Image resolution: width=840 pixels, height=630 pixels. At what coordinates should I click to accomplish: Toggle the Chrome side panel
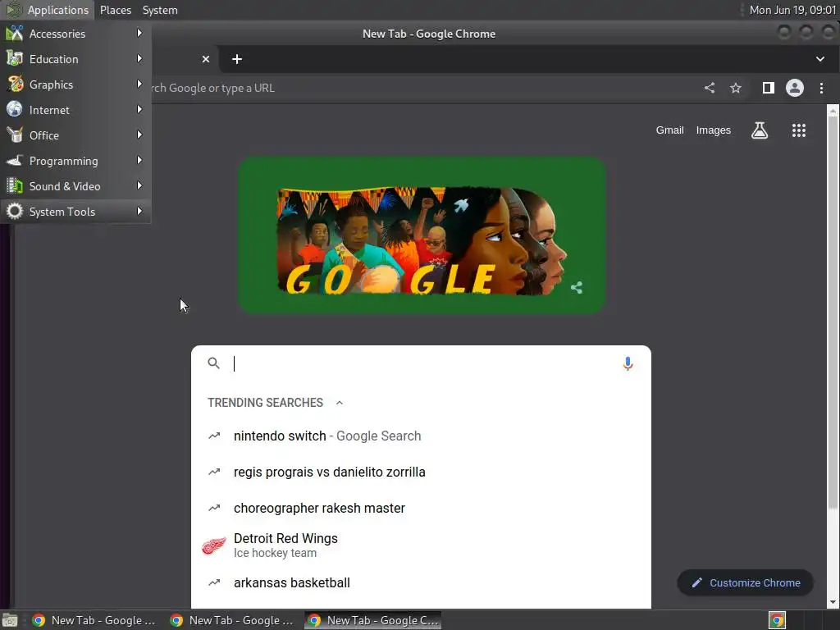pos(768,88)
